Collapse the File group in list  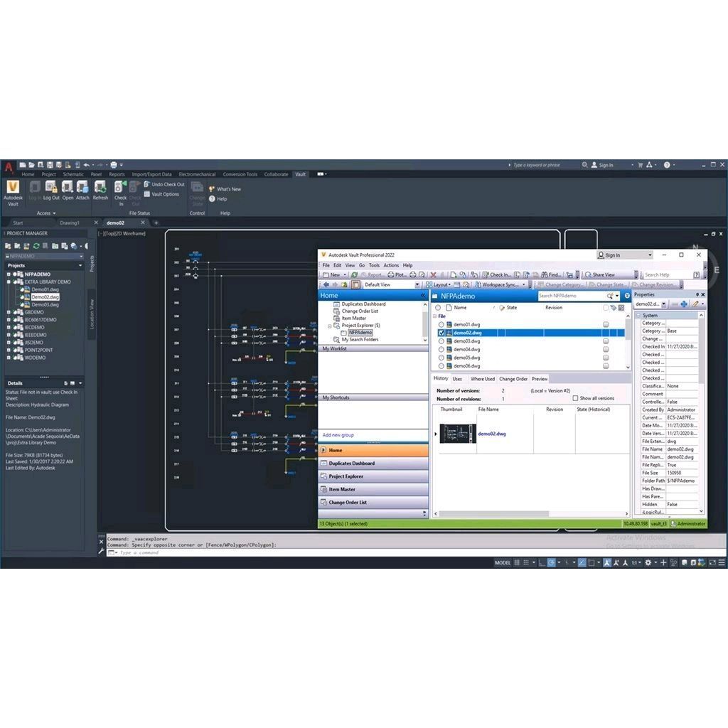[435, 316]
